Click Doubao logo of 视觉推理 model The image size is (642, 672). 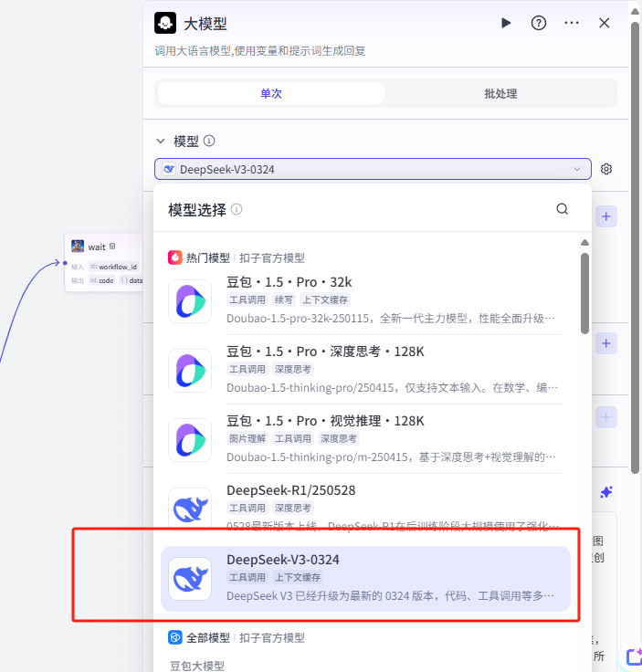click(x=190, y=440)
